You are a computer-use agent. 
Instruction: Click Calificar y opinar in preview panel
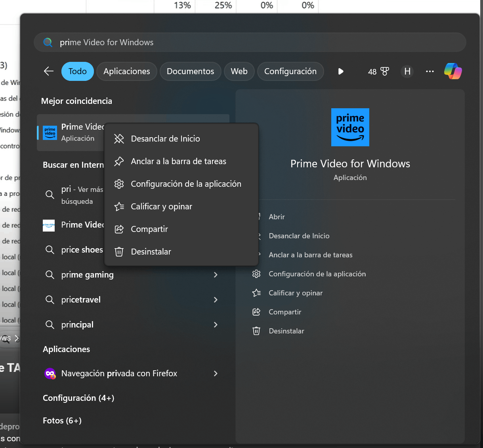coord(296,293)
